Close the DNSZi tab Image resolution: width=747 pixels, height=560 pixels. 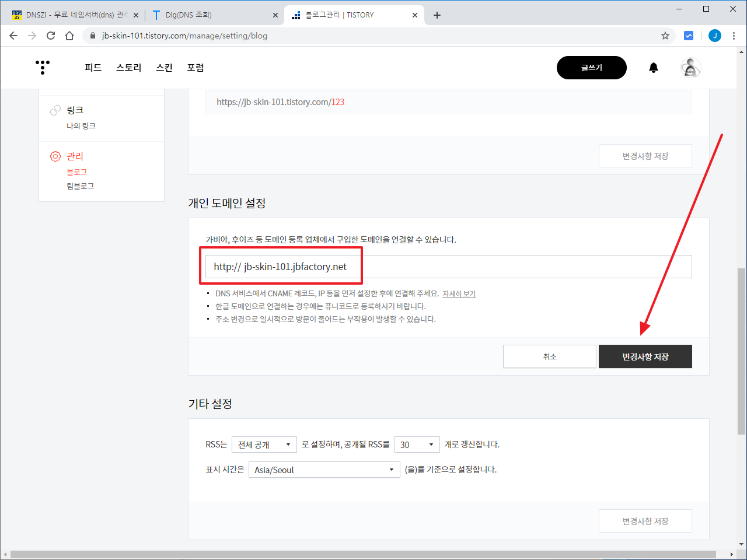[x=136, y=15]
